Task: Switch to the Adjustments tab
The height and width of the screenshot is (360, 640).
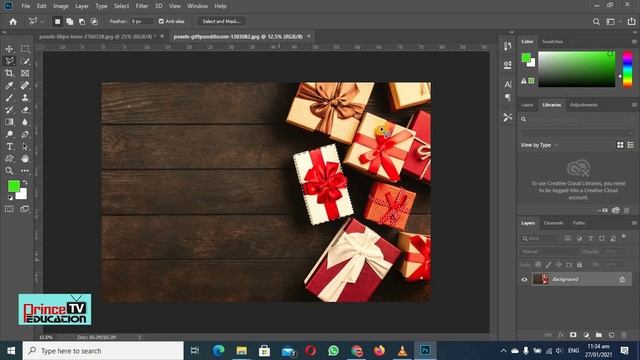Action: [x=584, y=105]
